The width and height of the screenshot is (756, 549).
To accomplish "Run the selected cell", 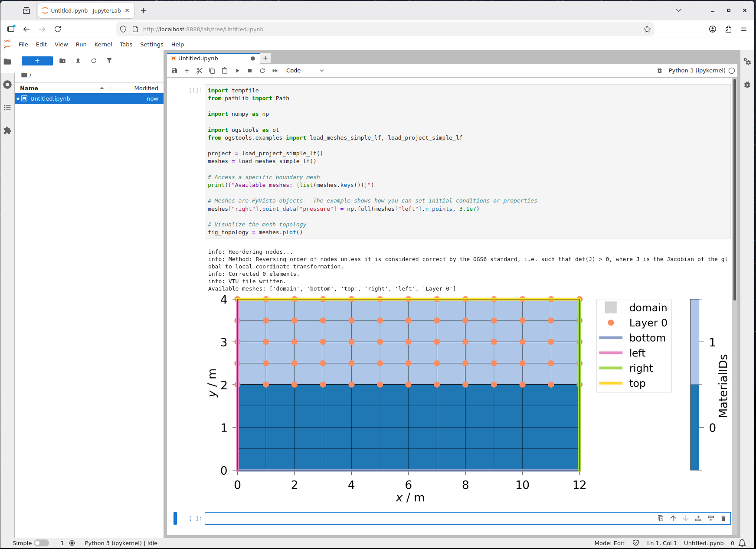I will pos(237,71).
